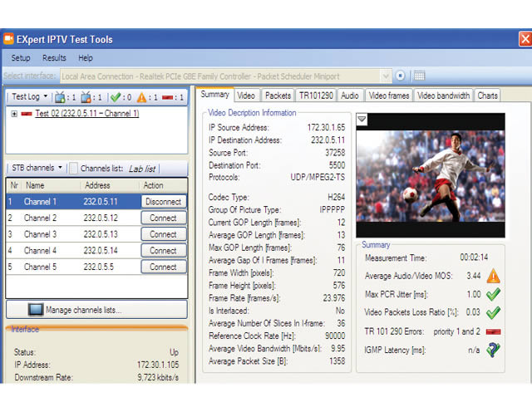Click the orange warning triangle counter in Test Log toolbar
This screenshot has height=412, width=532.
pos(144,97)
